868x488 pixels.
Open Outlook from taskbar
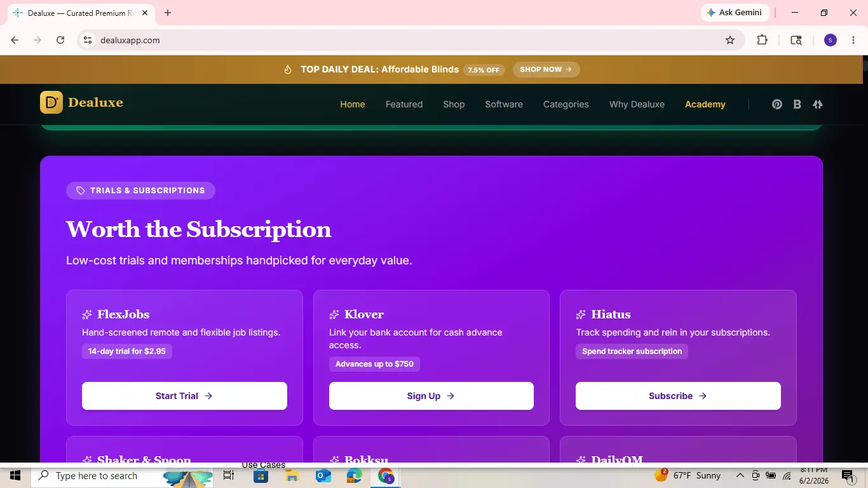point(323,475)
